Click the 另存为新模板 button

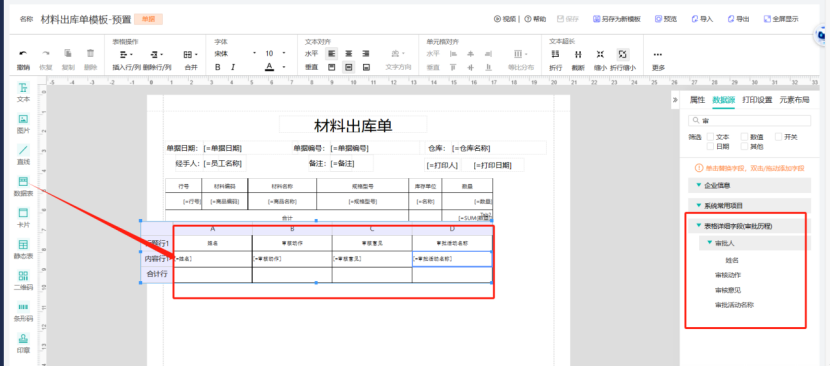tap(617, 19)
